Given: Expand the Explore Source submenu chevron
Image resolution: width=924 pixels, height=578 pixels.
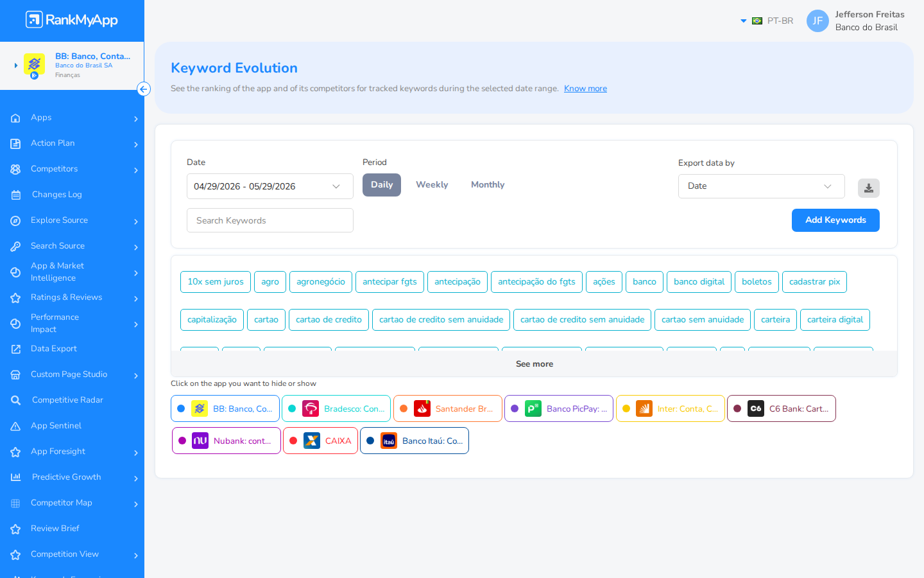Looking at the screenshot, I should (x=136, y=222).
